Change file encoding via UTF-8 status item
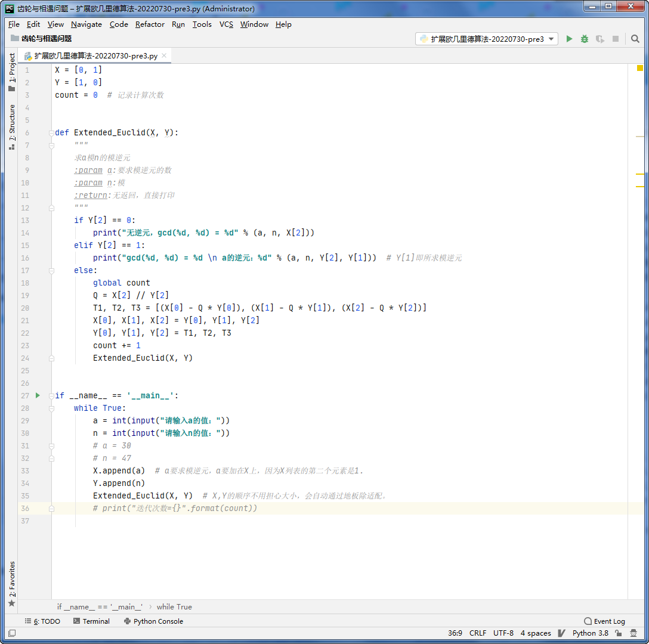Viewport: 649px width, 644px height. tap(503, 633)
